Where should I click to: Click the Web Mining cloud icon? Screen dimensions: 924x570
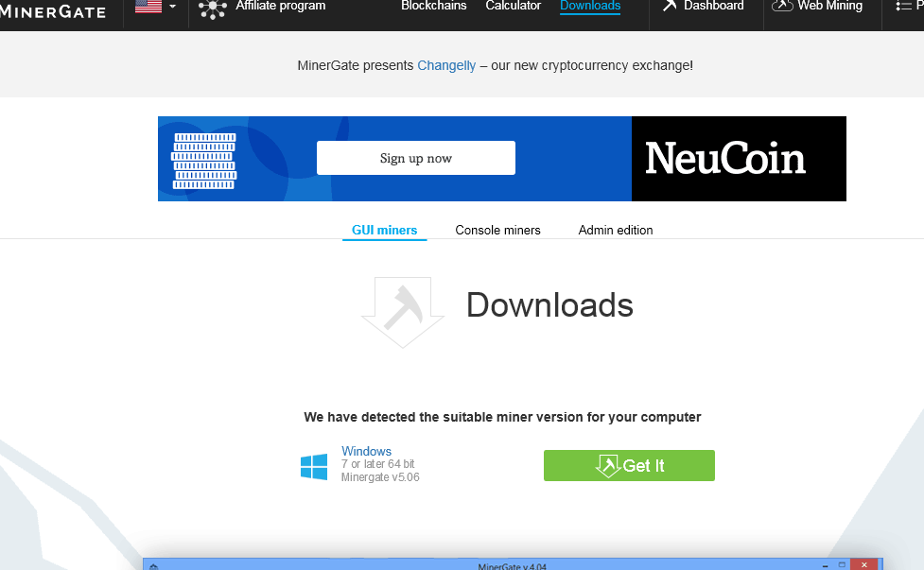coord(782,6)
